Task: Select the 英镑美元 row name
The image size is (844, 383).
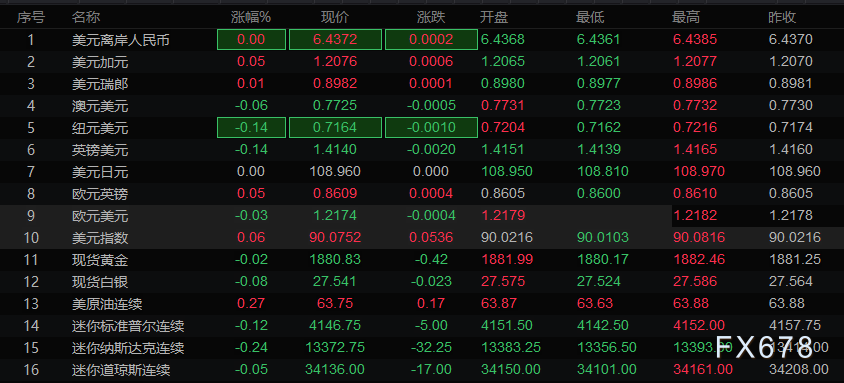Action: [100, 150]
